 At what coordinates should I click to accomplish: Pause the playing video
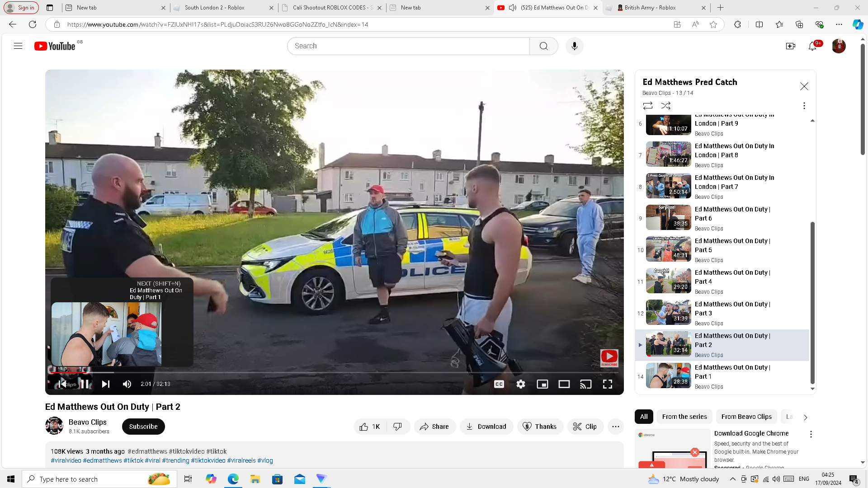[85, 384]
